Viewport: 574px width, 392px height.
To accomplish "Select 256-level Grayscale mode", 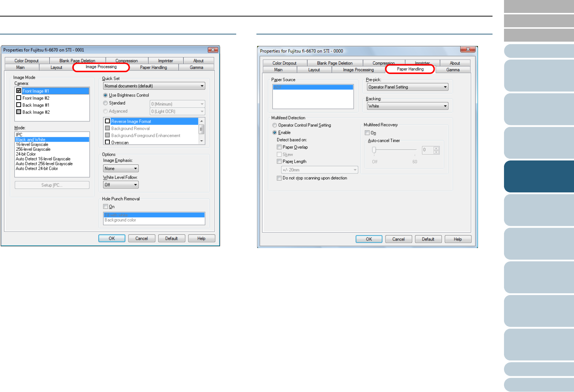I will click(x=52, y=149).
